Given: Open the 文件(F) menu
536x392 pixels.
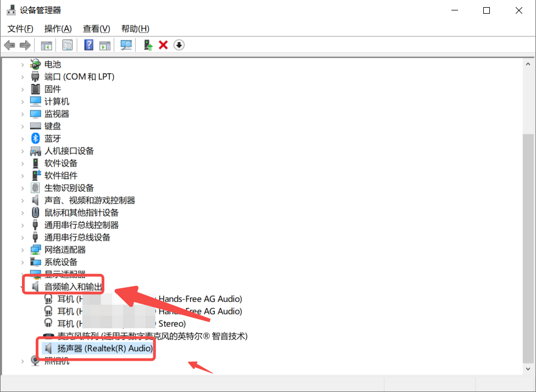Looking at the screenshot, I should pyautogui.click(x=20, y=29).
